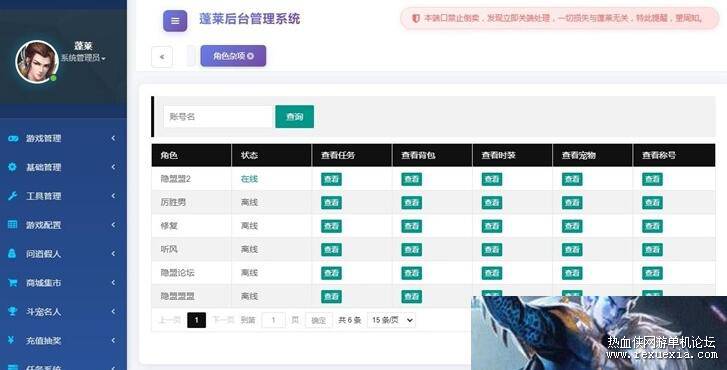Click the 共 6 条 record count
Viewport: 727px width, 370px height.
click(x=349, y=320)
